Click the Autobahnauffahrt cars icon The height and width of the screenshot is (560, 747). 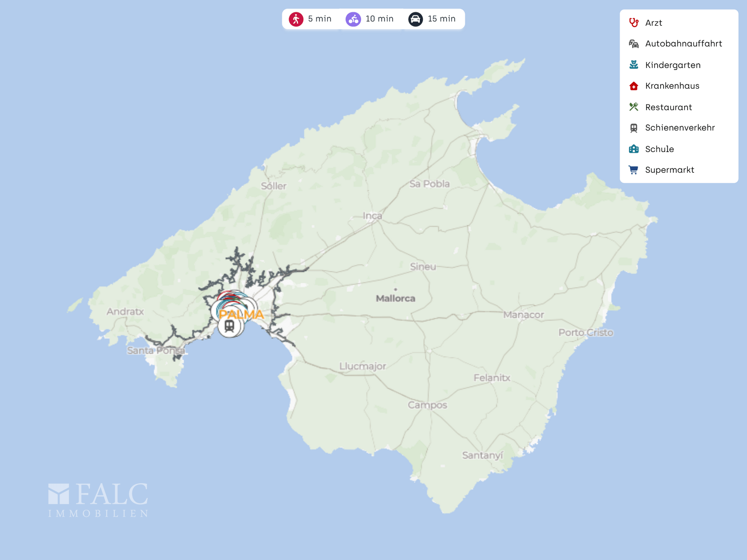click(634, 44)
